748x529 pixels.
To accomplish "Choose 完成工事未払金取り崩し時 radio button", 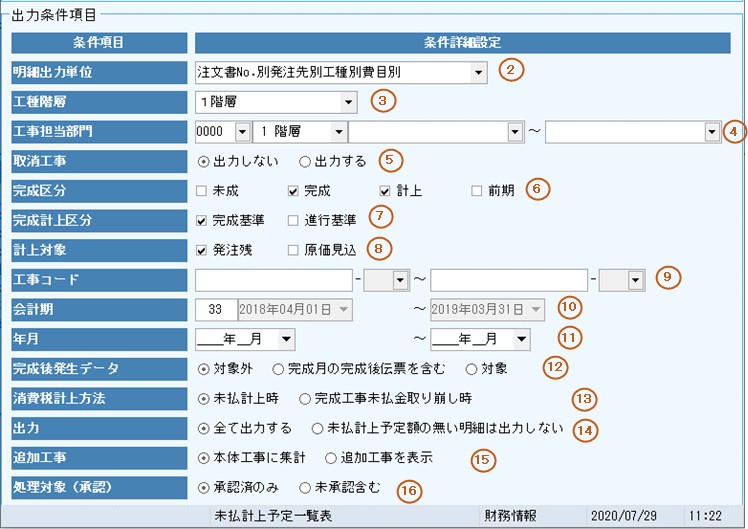I will pyautogui.click(x=306, y=398).
